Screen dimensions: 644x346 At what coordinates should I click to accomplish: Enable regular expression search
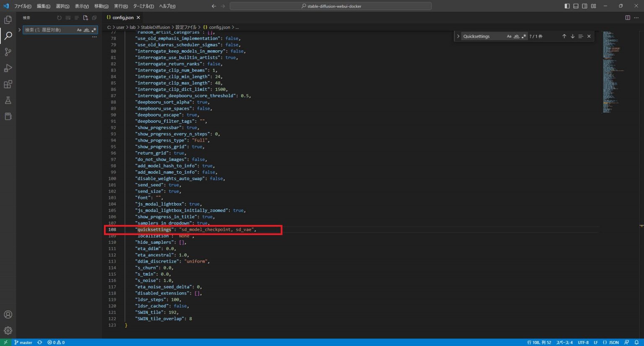pos(523,36)
